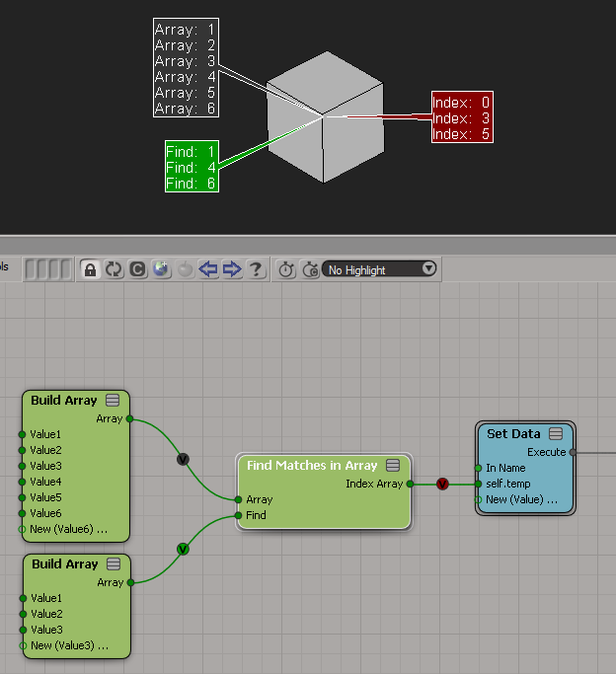Click the New (Value6) port on the top Build Array
The image size is (616, 674).
[22, 530]
